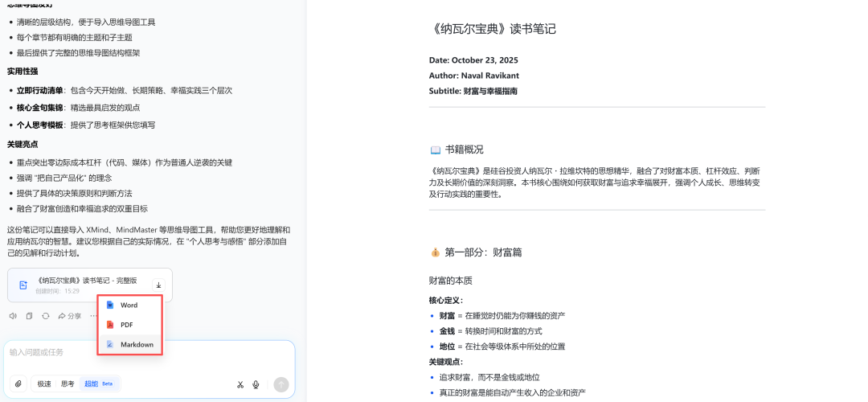The width and height of the screenshot is (868, 402).
Task: Export the notes as Markdown
Action: pyautogui.click(x=129, y=344)
